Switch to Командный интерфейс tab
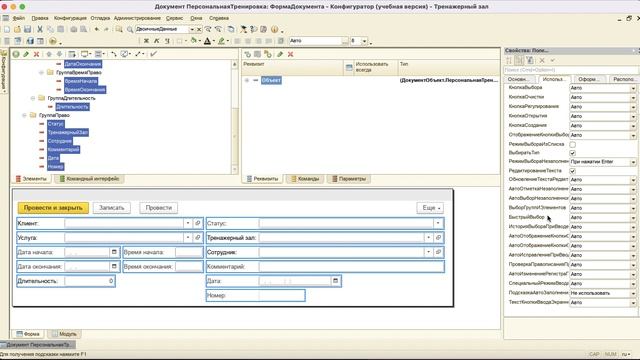640x360 pixels. pos(90,179)
